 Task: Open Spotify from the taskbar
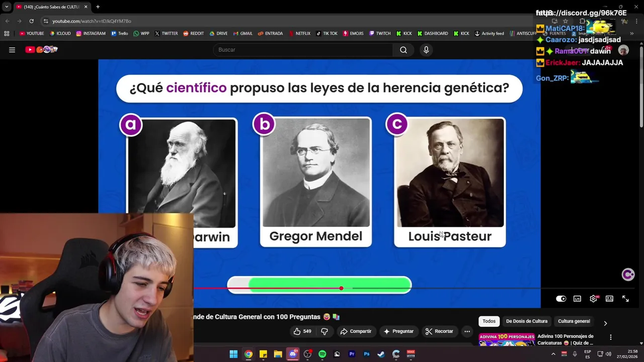(322, 354)
